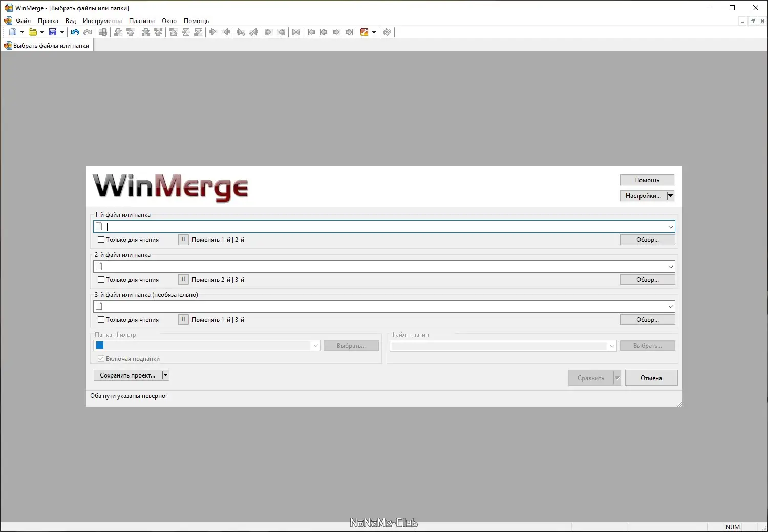Click the Refresh comparison toolbar icon
Screen dimensions: 768x532
coord(387,32)
